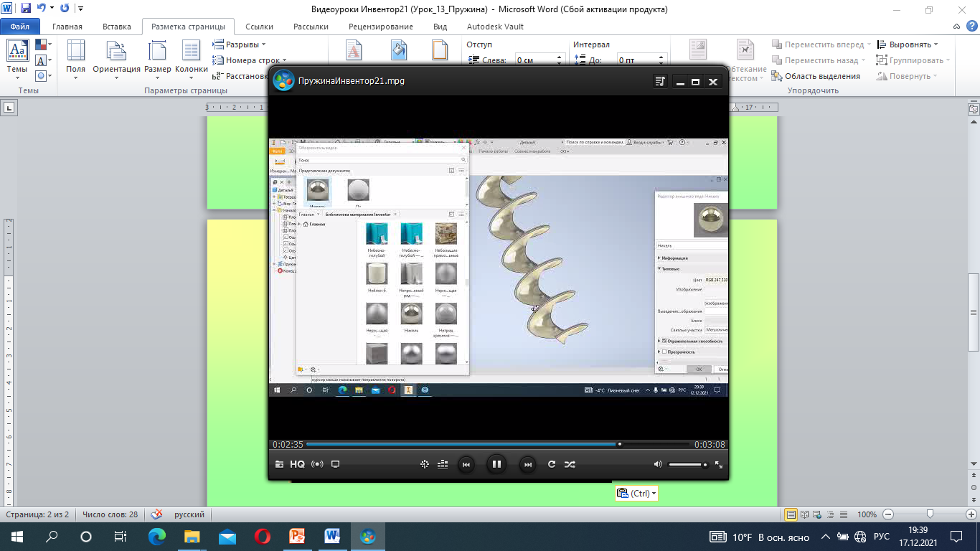
Task: Enter fullscreen mode in the player
Action: coord(718,464)
